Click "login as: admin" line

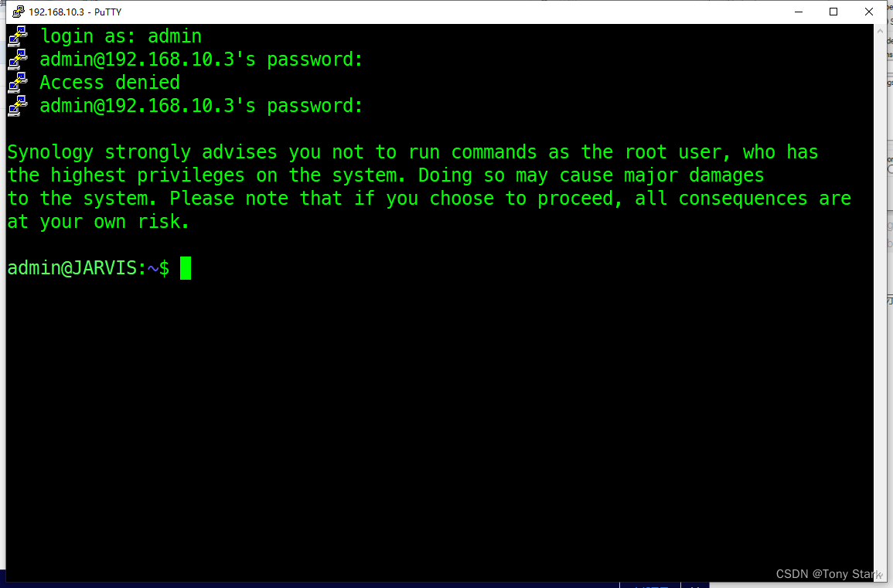121,36
